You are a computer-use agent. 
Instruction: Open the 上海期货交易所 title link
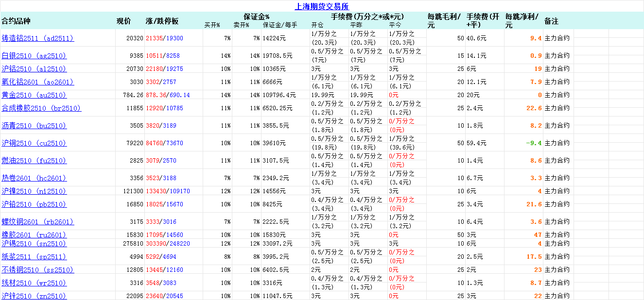coord(322,7)
